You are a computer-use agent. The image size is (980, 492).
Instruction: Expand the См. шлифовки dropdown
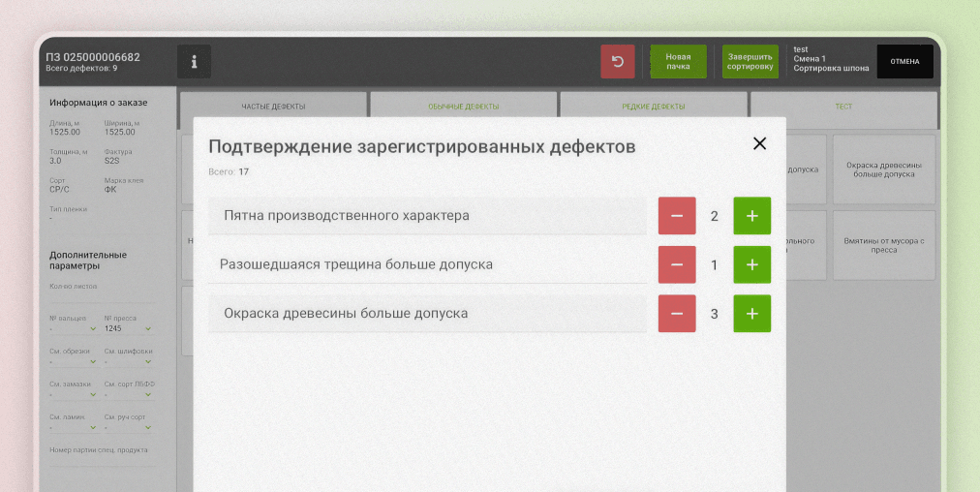(127, 362)
